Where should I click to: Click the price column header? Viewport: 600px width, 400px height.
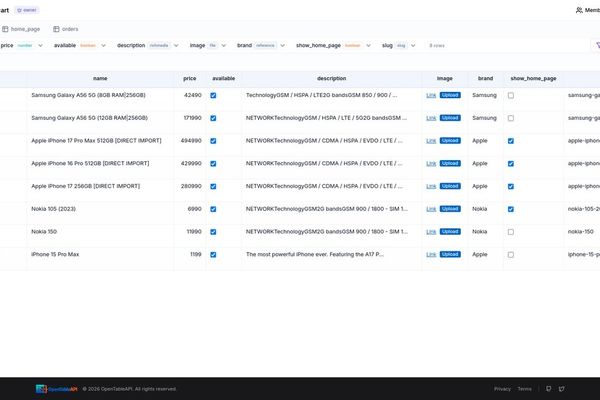[x=190, y=78]
